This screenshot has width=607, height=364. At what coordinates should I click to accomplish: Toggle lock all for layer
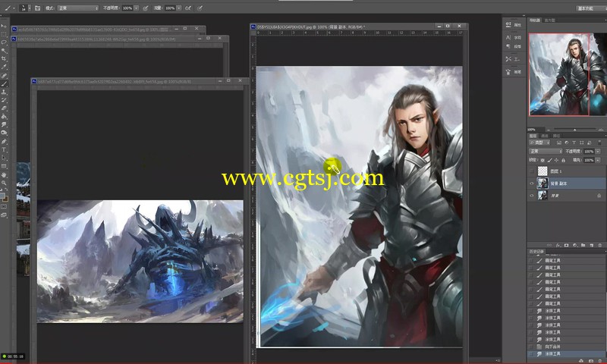[563, 160]
